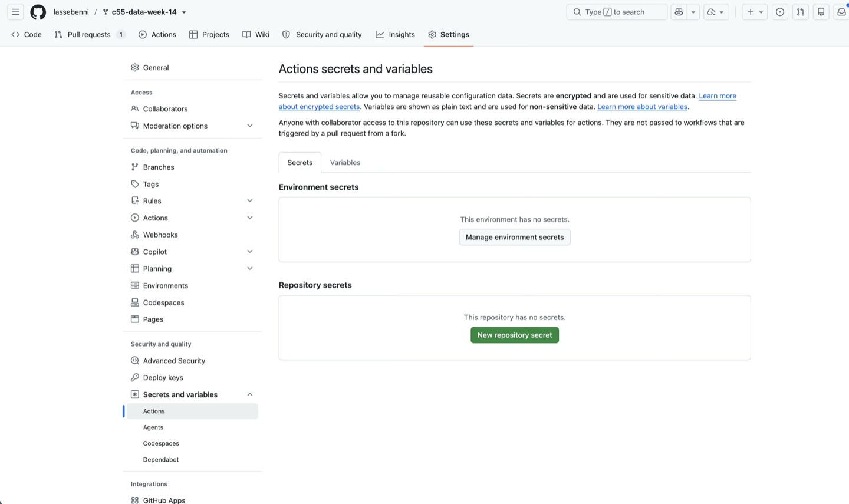The width and height of the screenshot is (849, 504).
Task: Click the Pages browser icon
Action: (x=135, y=319)
